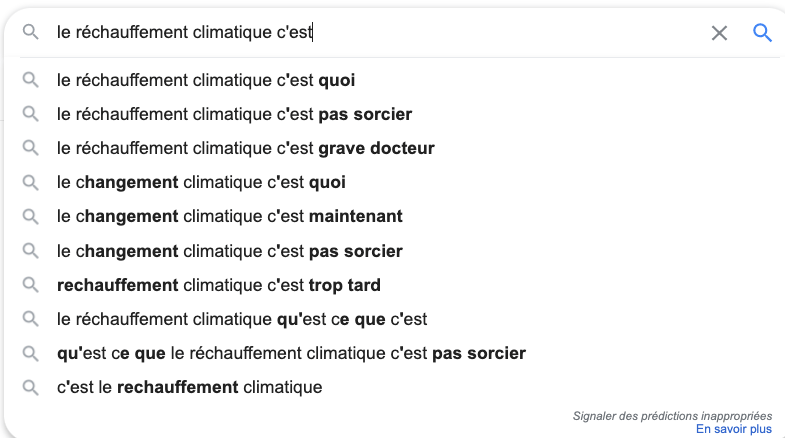785x438 pixels.
Task: Click the magnifier icon beside "grave docteur" suggestion
Action: pos(31,148)
